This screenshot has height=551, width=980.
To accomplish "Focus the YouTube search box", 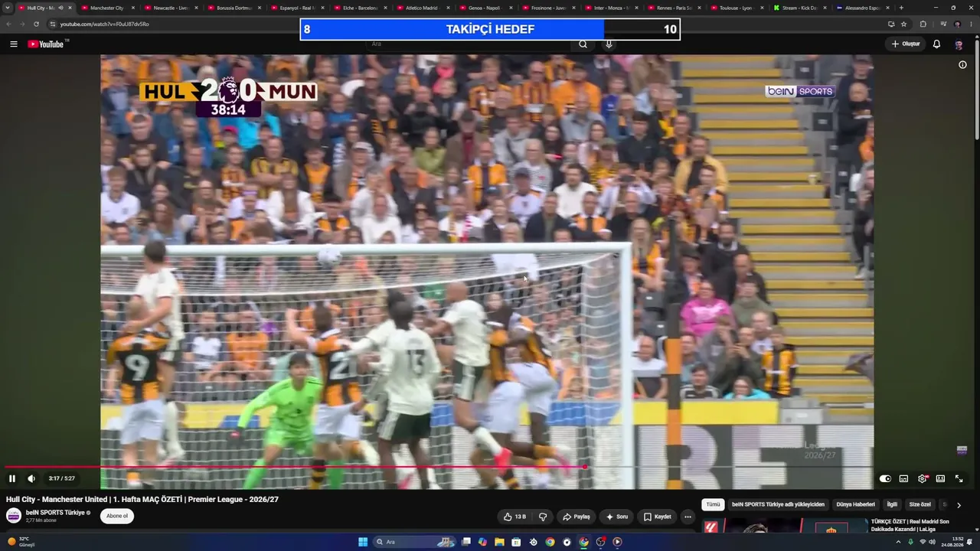I will [469, 44].
